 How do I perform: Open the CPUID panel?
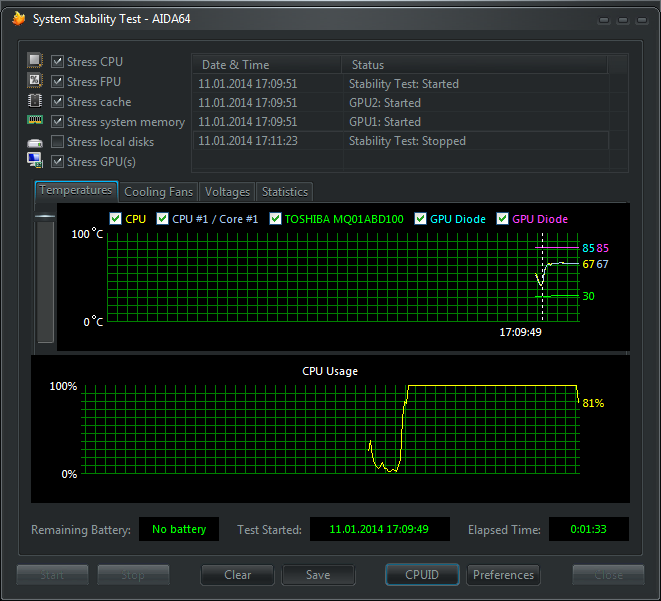422,575
